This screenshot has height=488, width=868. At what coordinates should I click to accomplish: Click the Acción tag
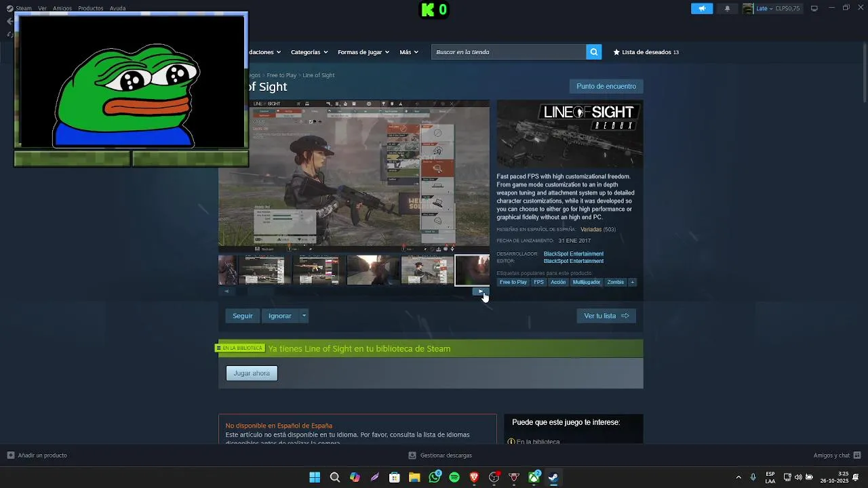(x=558, y=282)
